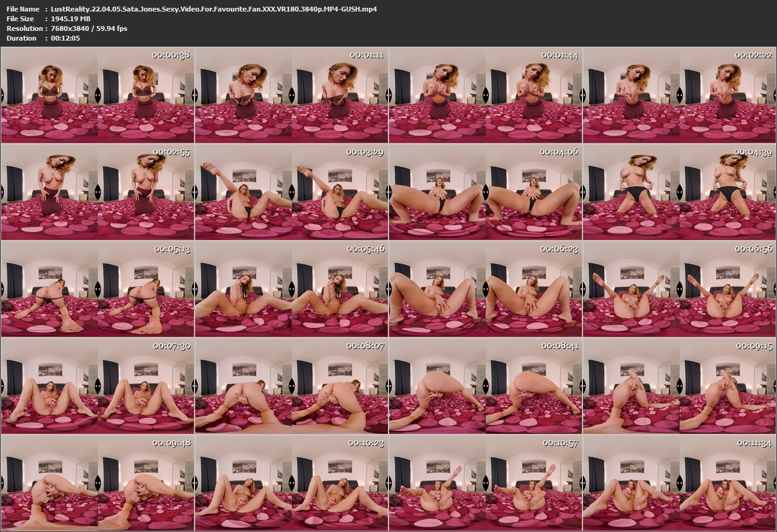Click the 'File Name' label
The width and height of the screenshot is (777, 532).
point(23,9)
